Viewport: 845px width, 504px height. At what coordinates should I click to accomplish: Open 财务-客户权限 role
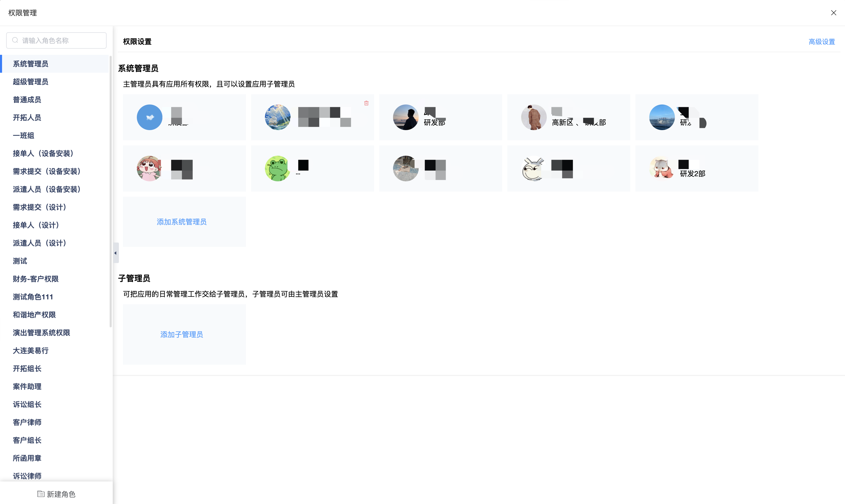pos(36,279)
